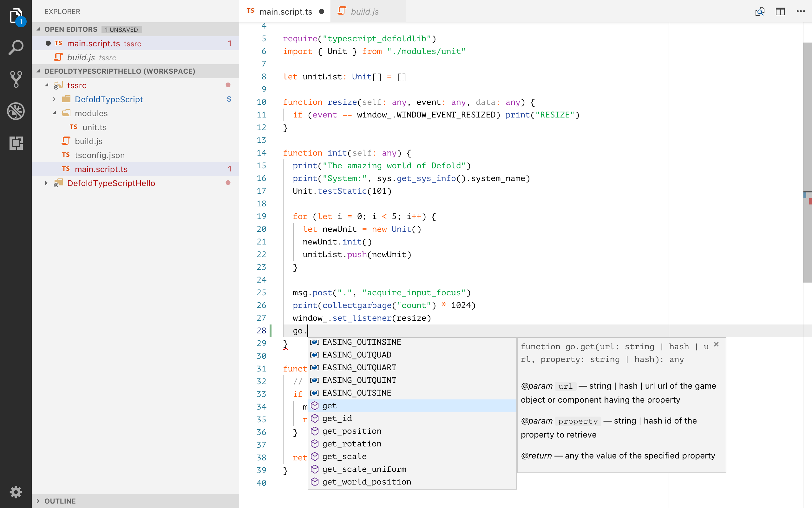Click the S status badge on DefoldTypeScript
The height and width of the screenshot is (508, 812).
229,99
